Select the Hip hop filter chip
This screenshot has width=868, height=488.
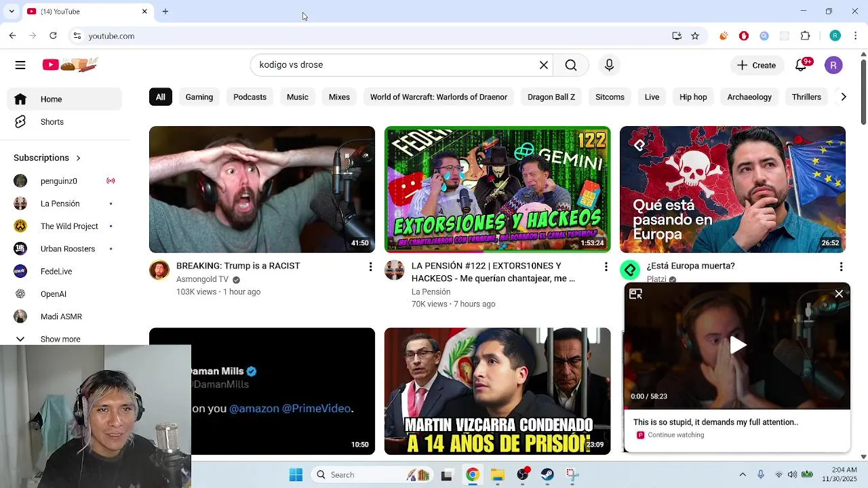click(x=693, y=97)
